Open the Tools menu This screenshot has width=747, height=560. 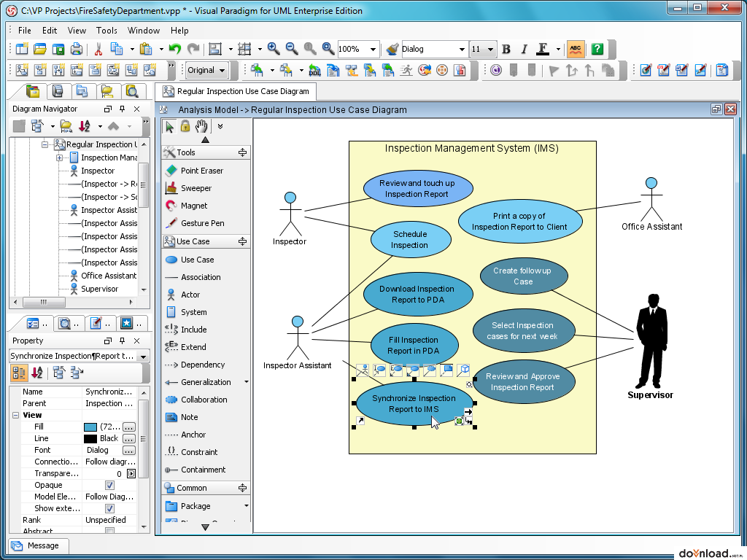point(107,31)
